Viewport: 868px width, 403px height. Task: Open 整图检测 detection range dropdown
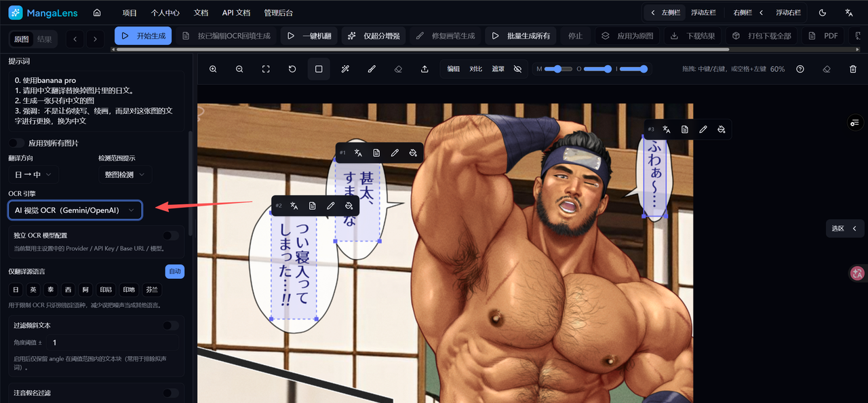[125, 174]
